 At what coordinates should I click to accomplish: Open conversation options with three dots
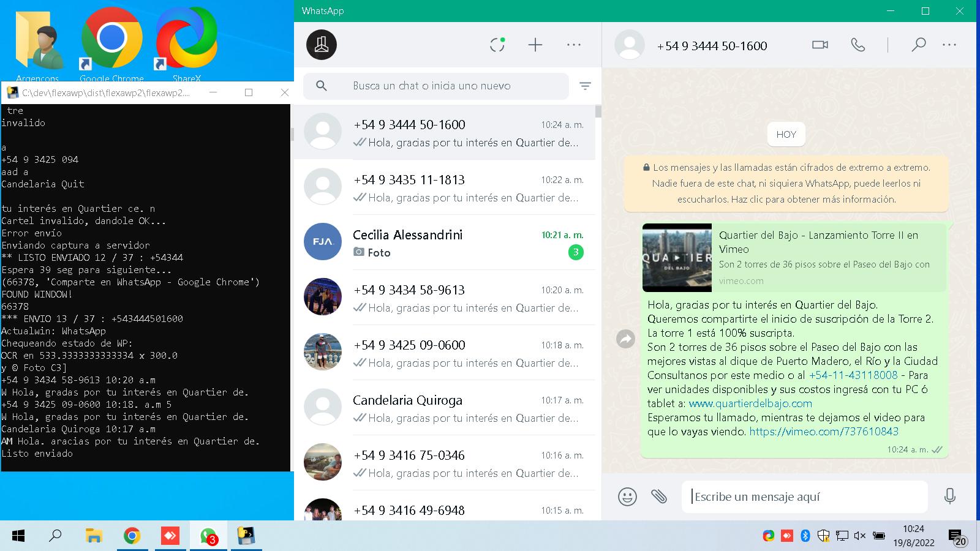click(949, 45)
